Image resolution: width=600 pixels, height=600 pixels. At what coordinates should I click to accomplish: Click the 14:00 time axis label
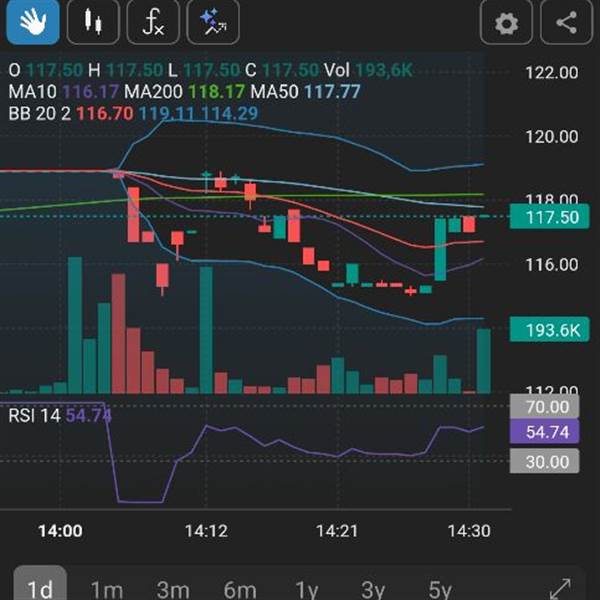60,531
